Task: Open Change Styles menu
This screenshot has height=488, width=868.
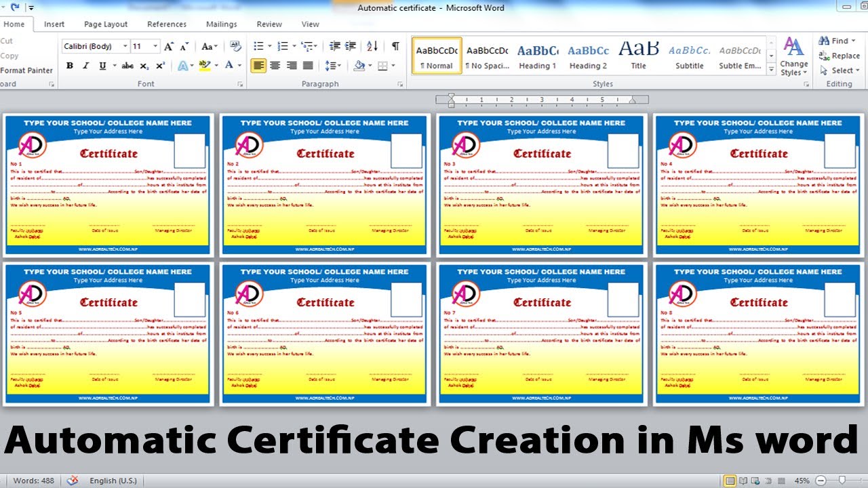Action: (x=794, y=56)
